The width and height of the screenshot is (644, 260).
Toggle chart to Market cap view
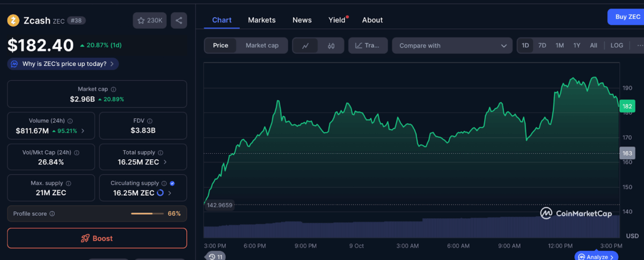(262, 46)
